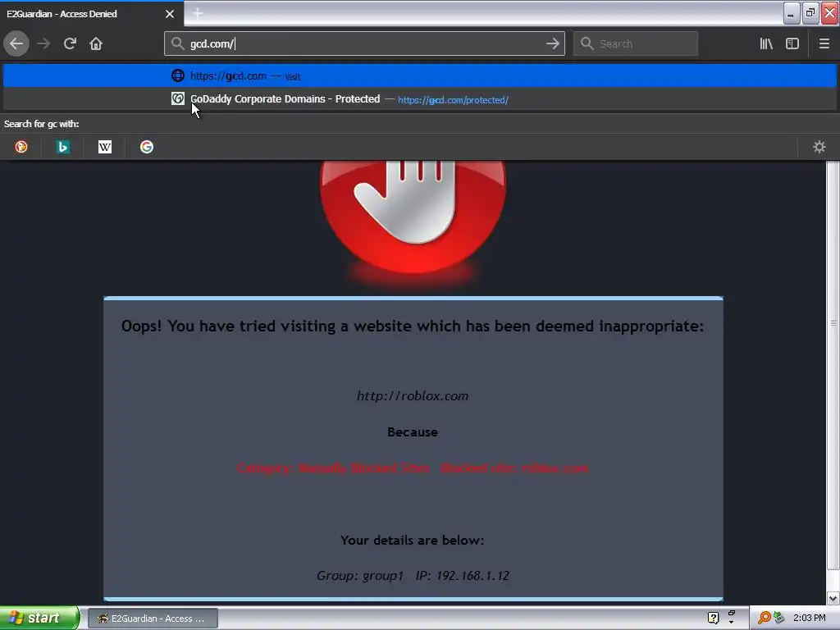Click the "Oops! You have tried visiting" heading

coord(413,326)
